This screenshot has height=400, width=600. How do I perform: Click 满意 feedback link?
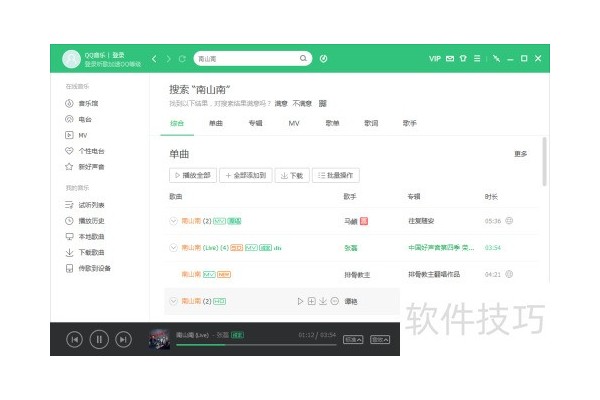pos(281,103)
